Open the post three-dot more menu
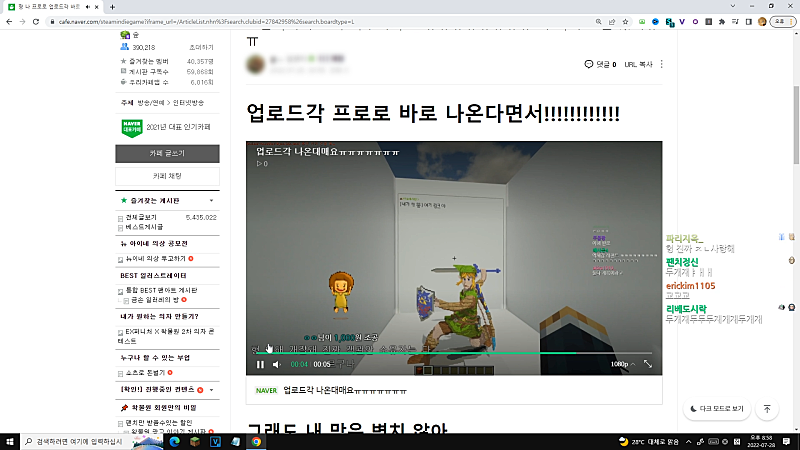800x450 pixels. 662,64
